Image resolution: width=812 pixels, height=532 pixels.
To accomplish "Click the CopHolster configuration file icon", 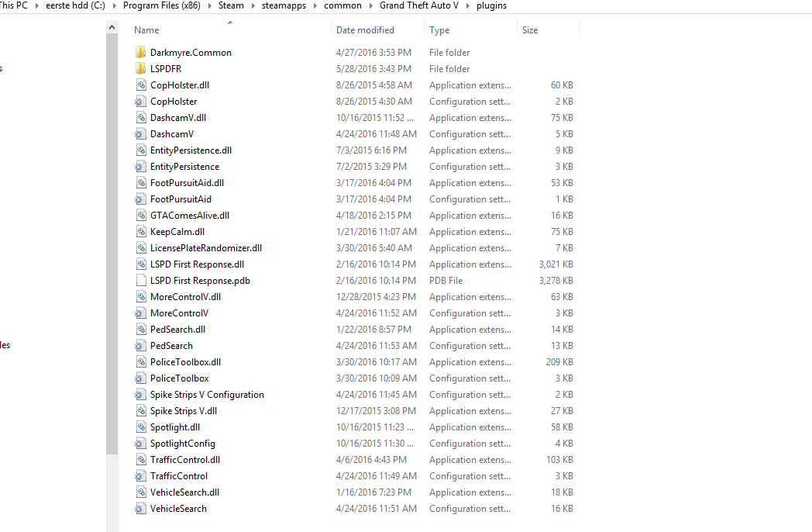I will (x=140, y=101).
